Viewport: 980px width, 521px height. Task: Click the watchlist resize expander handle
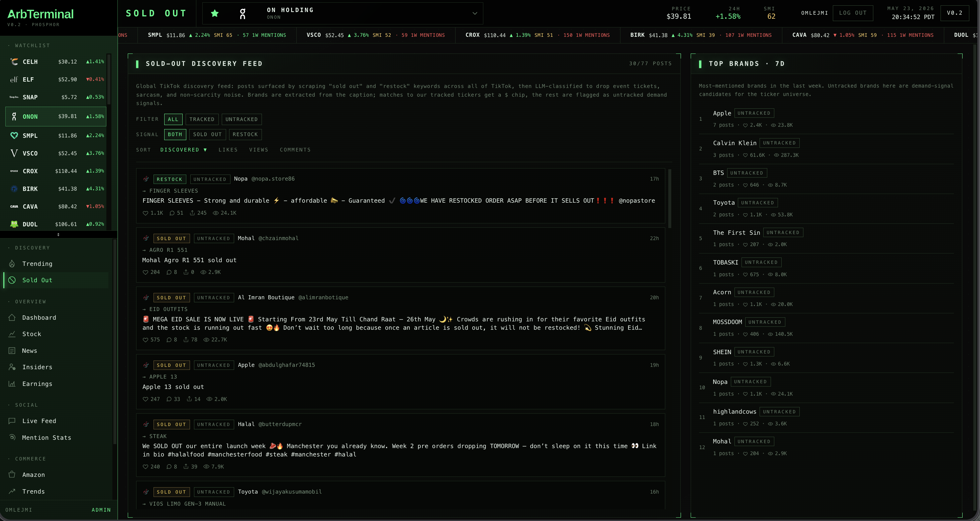coord(58,235)
